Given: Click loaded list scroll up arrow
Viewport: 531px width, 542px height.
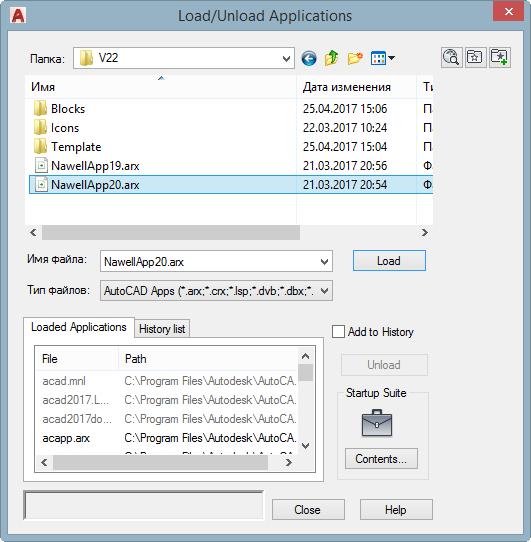Looking at the screenshot, I should 305,356.
